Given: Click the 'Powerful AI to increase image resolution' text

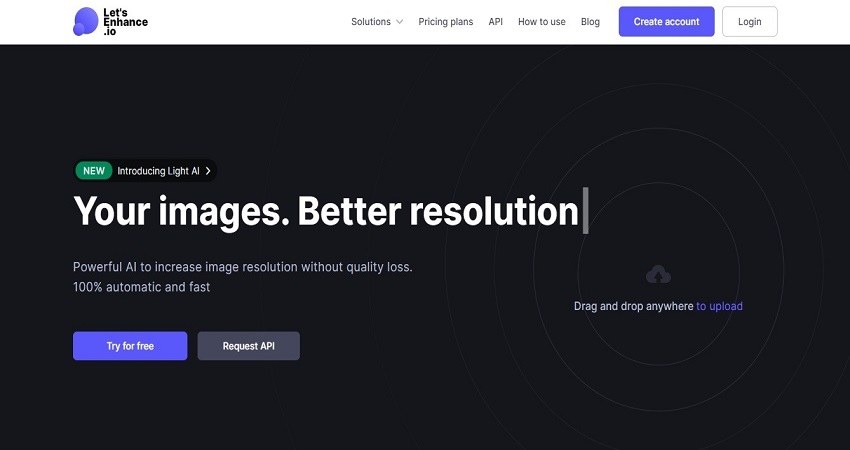Looking at the screenshot, I should click(x=243, y=267).
